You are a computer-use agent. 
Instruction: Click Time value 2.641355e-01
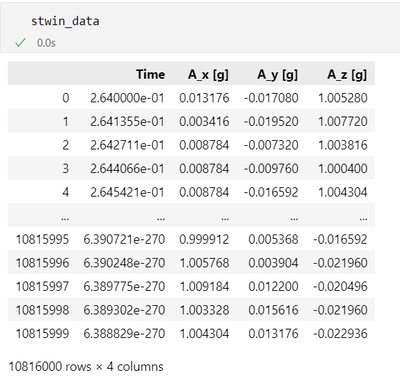point(127,122)
